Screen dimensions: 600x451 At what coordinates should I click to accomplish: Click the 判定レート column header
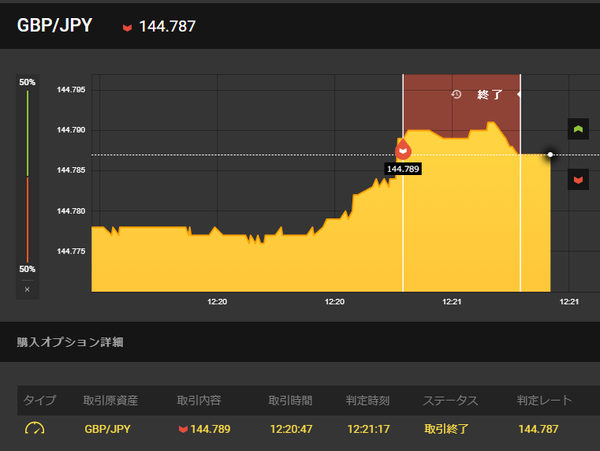[x=544, y=401]
